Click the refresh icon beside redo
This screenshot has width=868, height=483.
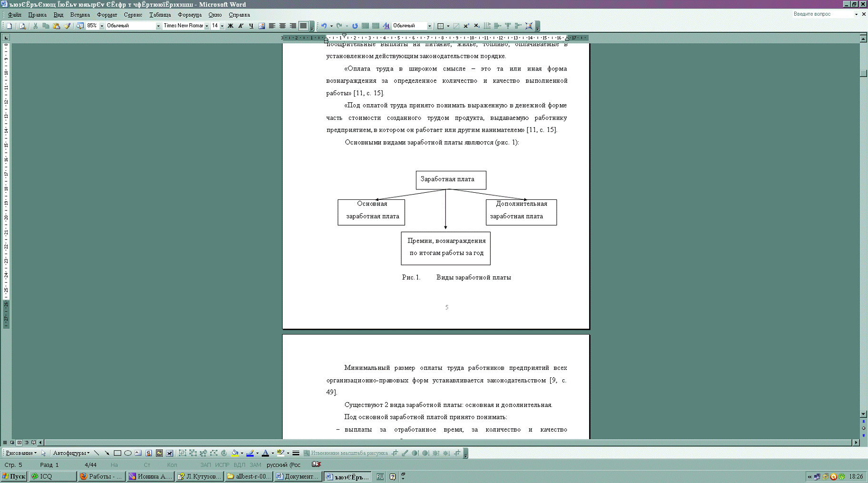[x=355, y=26]
